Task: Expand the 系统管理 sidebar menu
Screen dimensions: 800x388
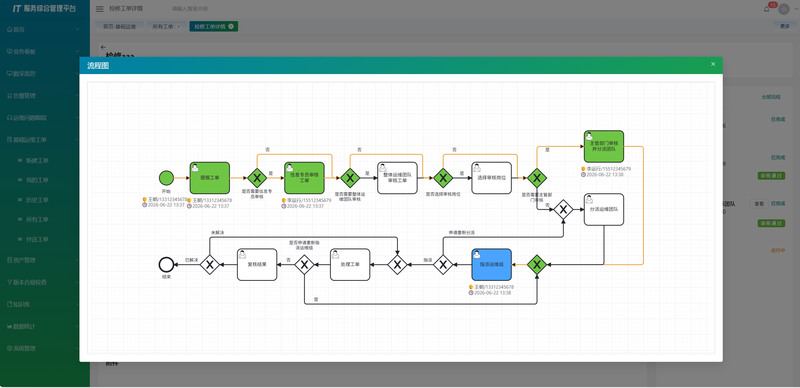Action: [x=43, y=348]
